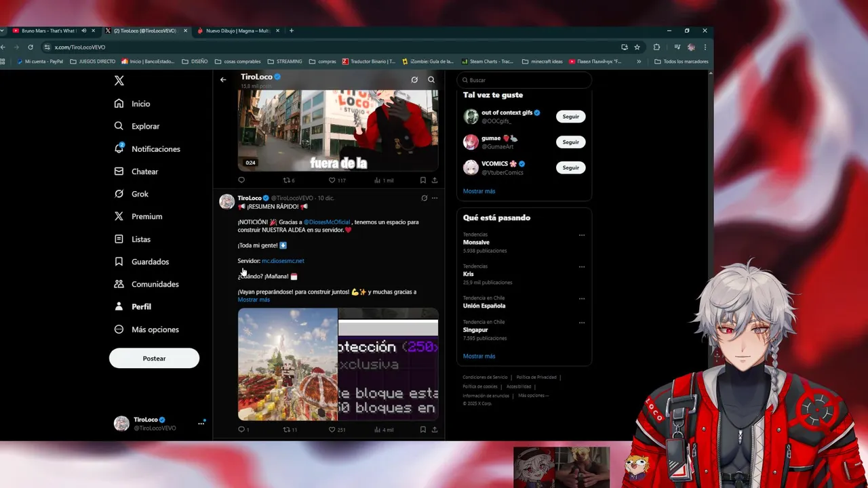Open Grok from the sidebar
Screen dimensions: 868x488
coord(131,194)
